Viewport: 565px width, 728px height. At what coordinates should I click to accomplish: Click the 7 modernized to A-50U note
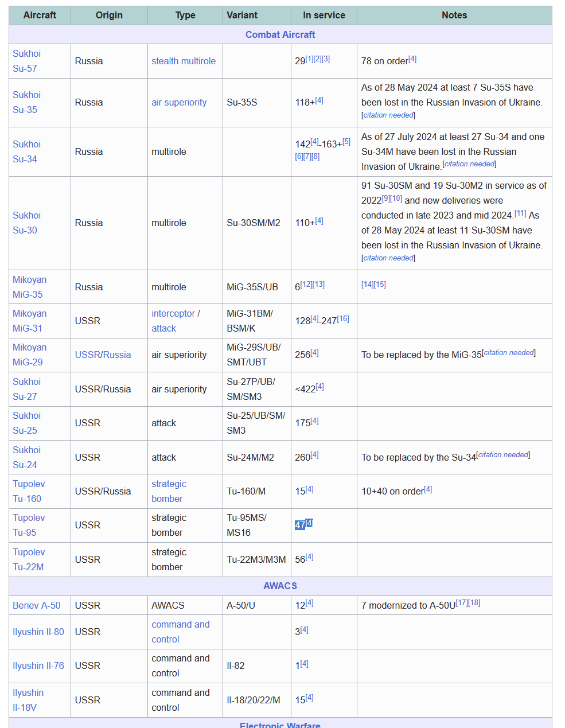pos(408,605)
